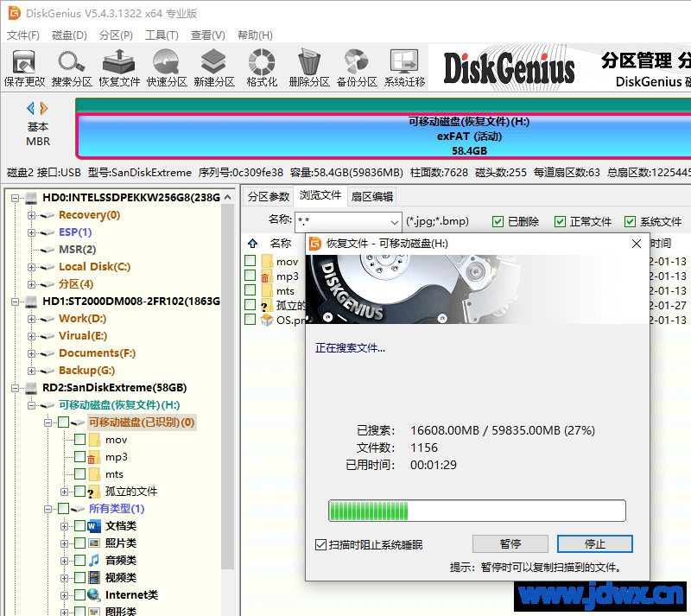Open the 系统迁移 system migration tool
Viewport: 691px width, 616px height.
(x=404, y=68)
